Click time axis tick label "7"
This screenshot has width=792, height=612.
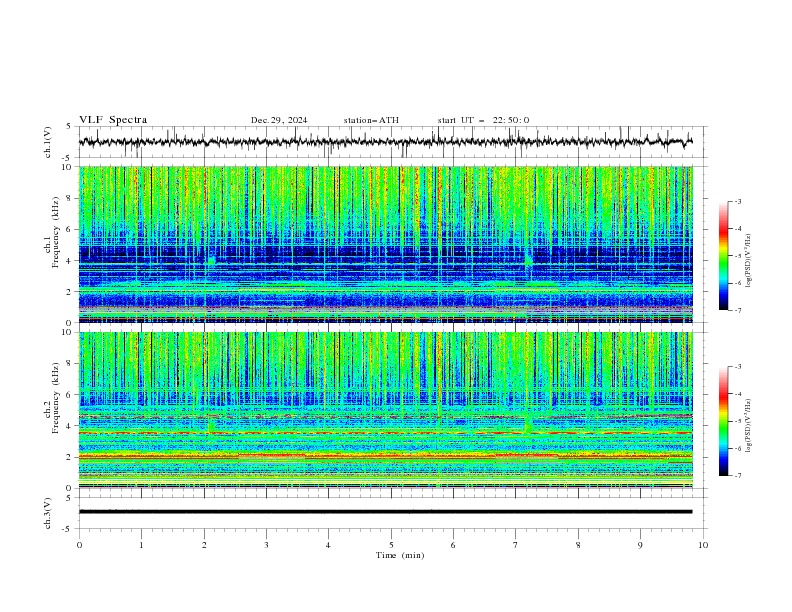coord(516,545)
